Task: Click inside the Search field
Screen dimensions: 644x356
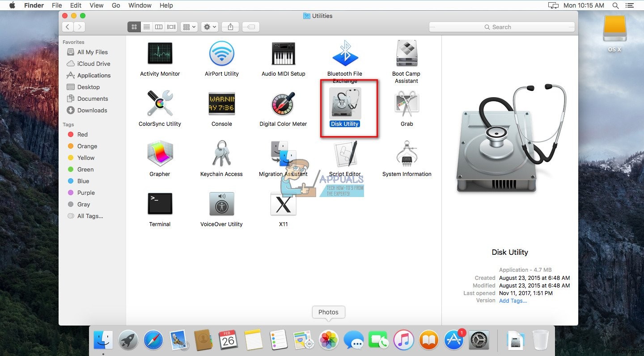Action: point(501,27)
